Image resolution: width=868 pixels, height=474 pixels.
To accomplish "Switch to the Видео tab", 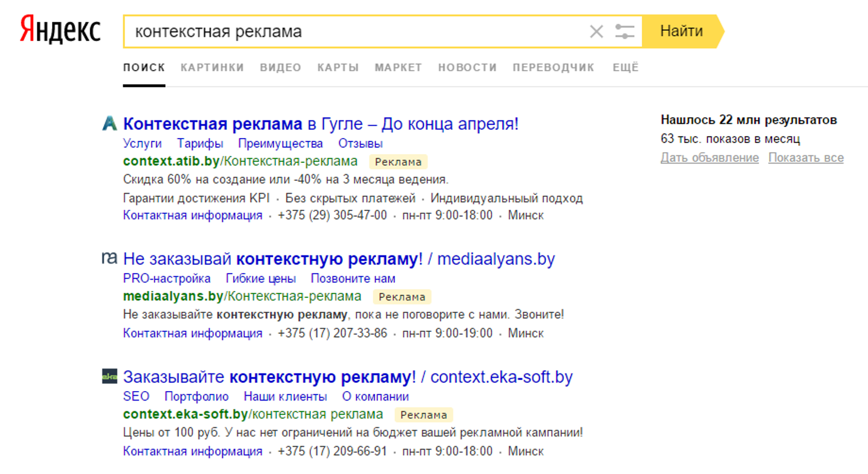I will coord(281,68).
